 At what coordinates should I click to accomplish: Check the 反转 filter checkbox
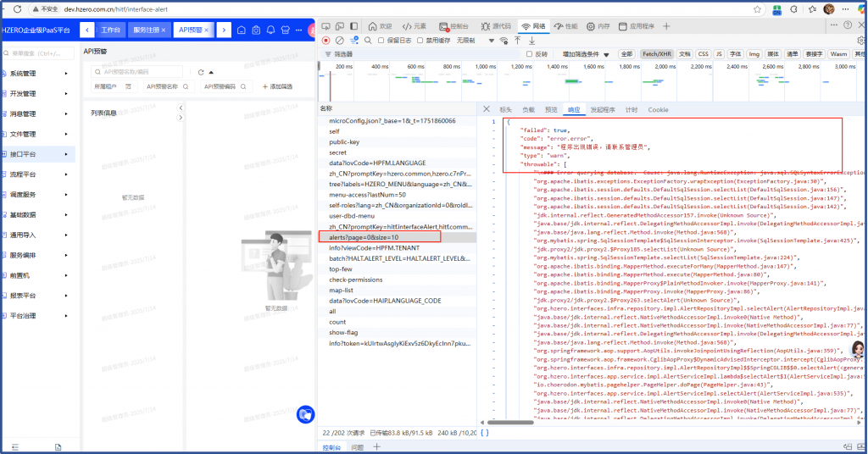tap(530, 54)
